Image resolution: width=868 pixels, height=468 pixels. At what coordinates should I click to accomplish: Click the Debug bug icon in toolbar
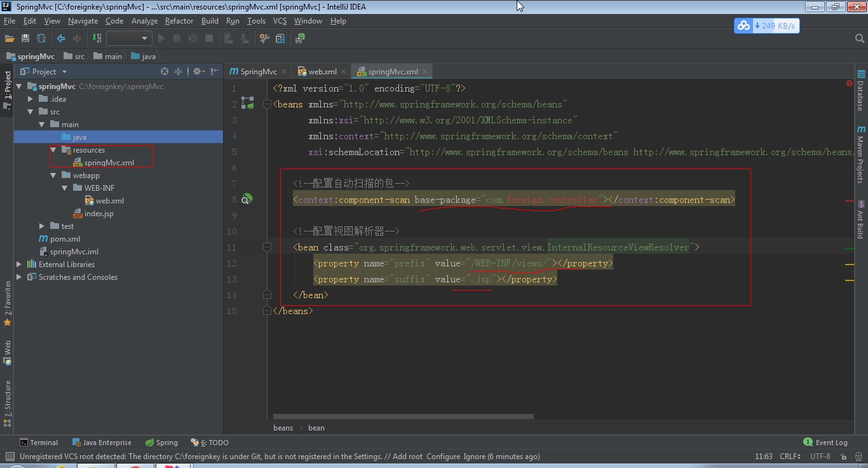click(177, 38)
